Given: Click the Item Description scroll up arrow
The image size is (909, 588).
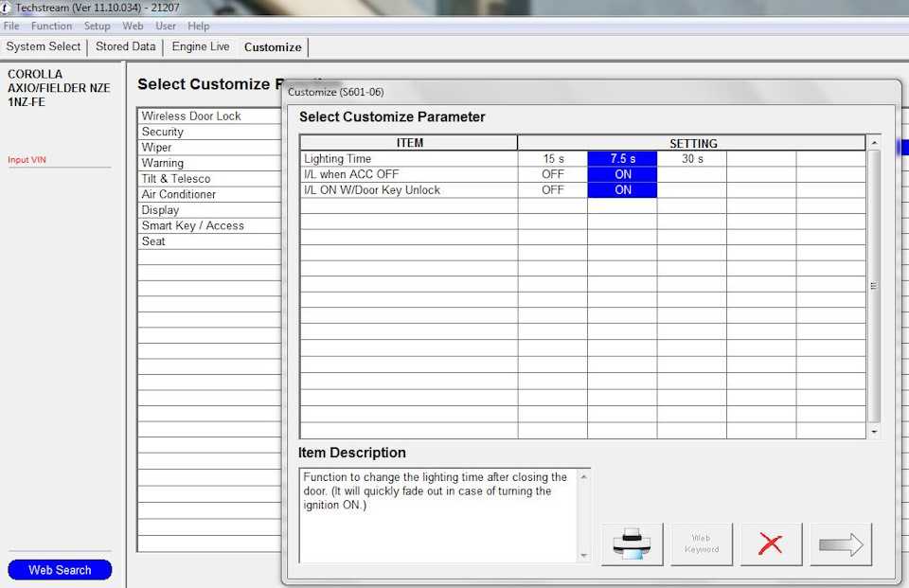Looking at the screenshot, I should click(584, 476).
